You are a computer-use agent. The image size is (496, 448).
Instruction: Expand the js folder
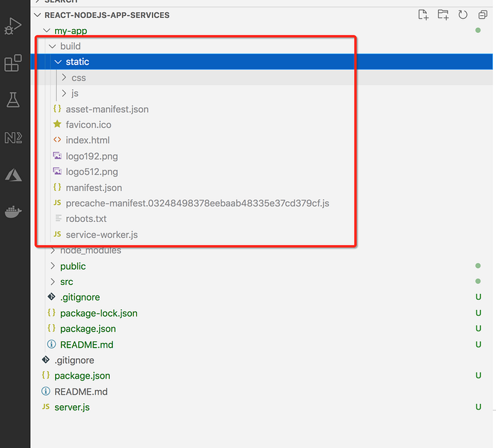point(64,94)
